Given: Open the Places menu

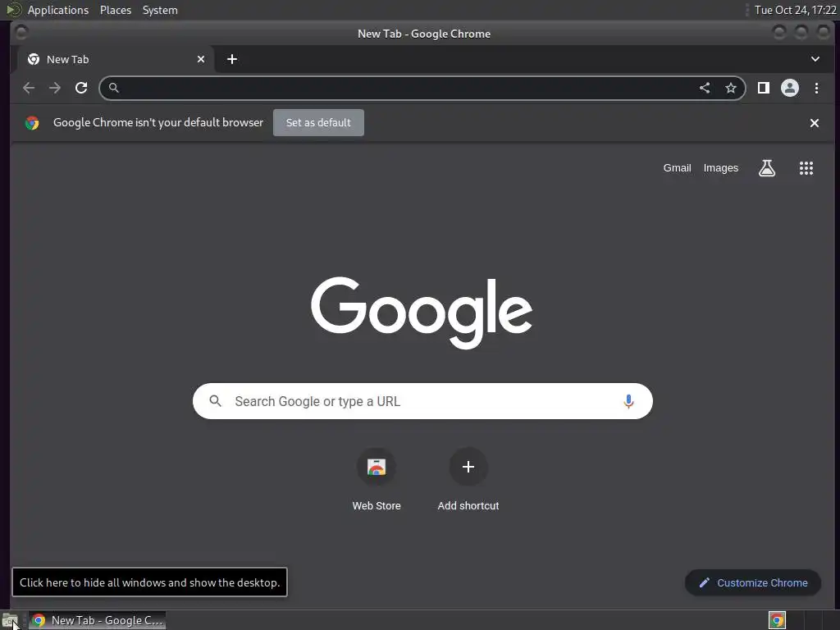Looking at the screenshot, I should click(x=115, y=10).
